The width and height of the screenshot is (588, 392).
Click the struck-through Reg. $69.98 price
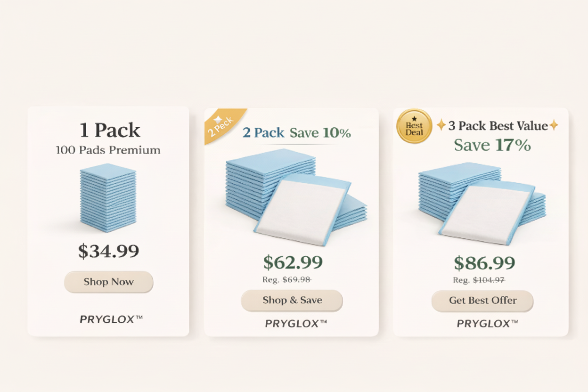pyautogui.click(x=287, y=279)
